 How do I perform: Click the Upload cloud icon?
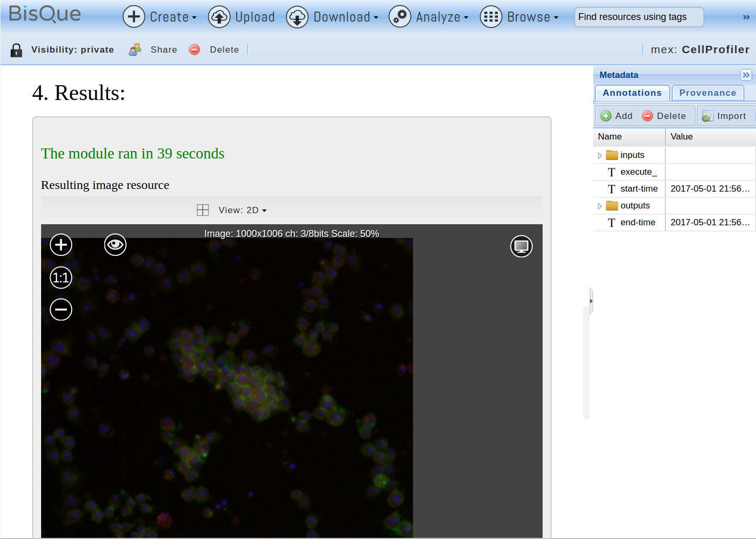coord(219,17)
